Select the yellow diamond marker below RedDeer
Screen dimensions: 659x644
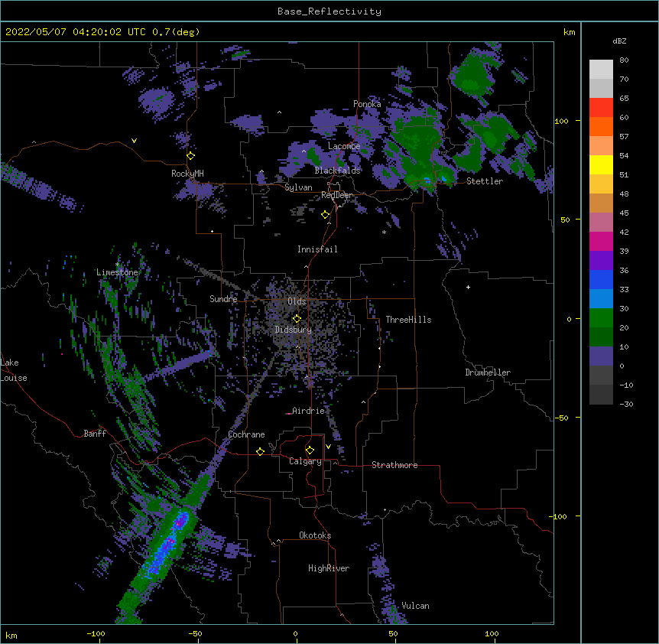coord(325,215)
